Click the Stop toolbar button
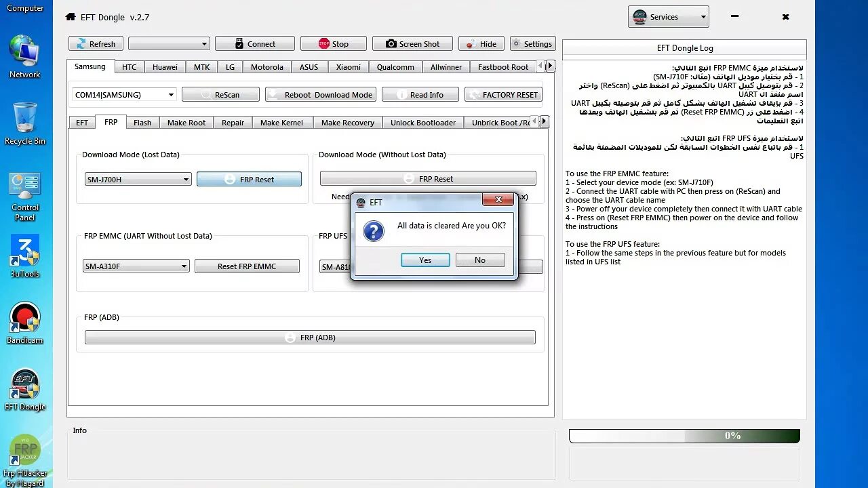Image resolution: width=868 pixels, height=488 pixels. coord(334,43)
